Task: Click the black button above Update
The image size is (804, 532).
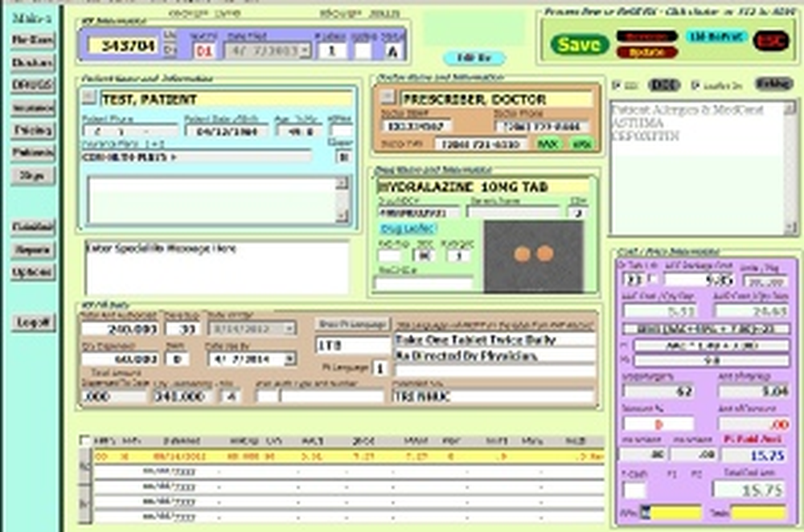Action: 647,36
